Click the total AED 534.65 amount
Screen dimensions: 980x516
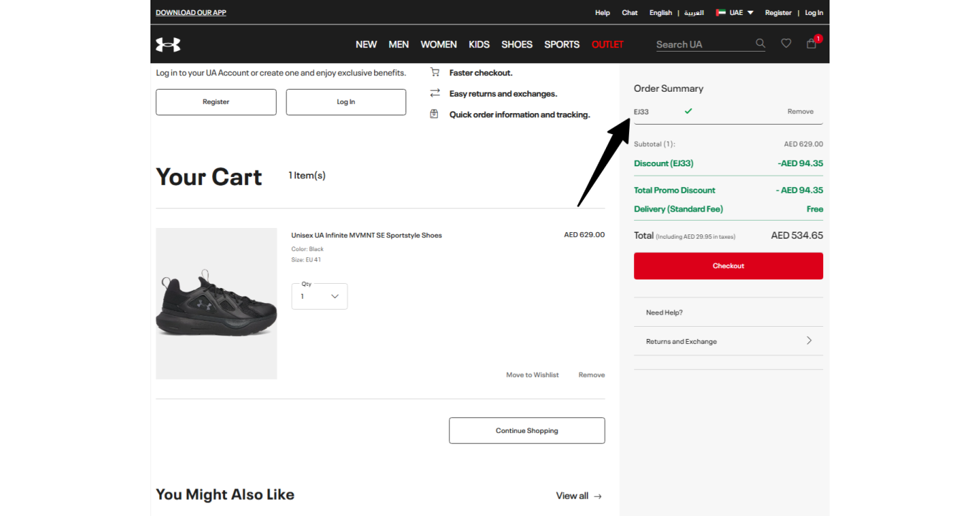tap(797, 235)
